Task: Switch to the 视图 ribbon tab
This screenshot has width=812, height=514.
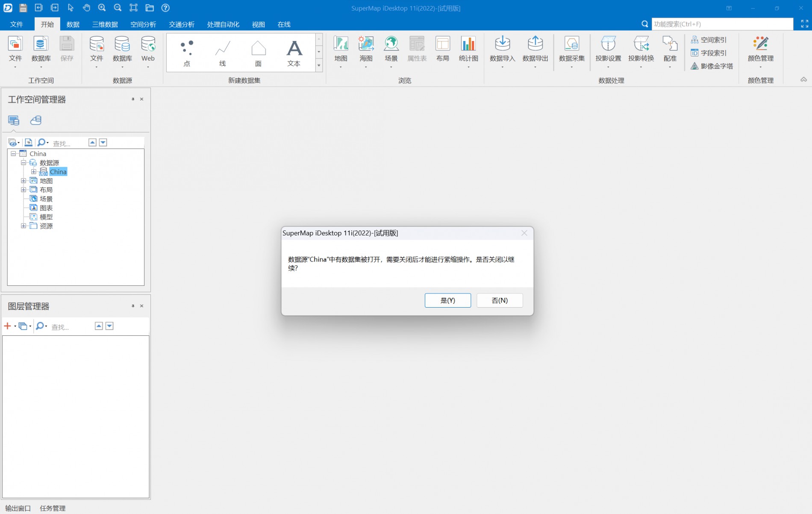Action: point(259,24)
